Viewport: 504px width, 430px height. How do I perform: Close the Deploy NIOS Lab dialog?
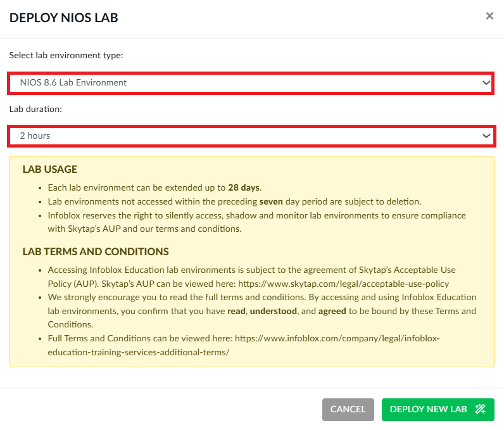click(489, 16)
